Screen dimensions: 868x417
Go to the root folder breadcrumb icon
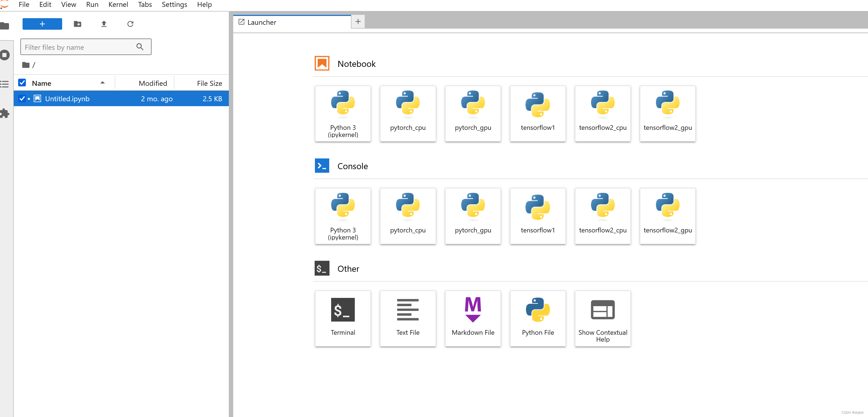[26, 65]
